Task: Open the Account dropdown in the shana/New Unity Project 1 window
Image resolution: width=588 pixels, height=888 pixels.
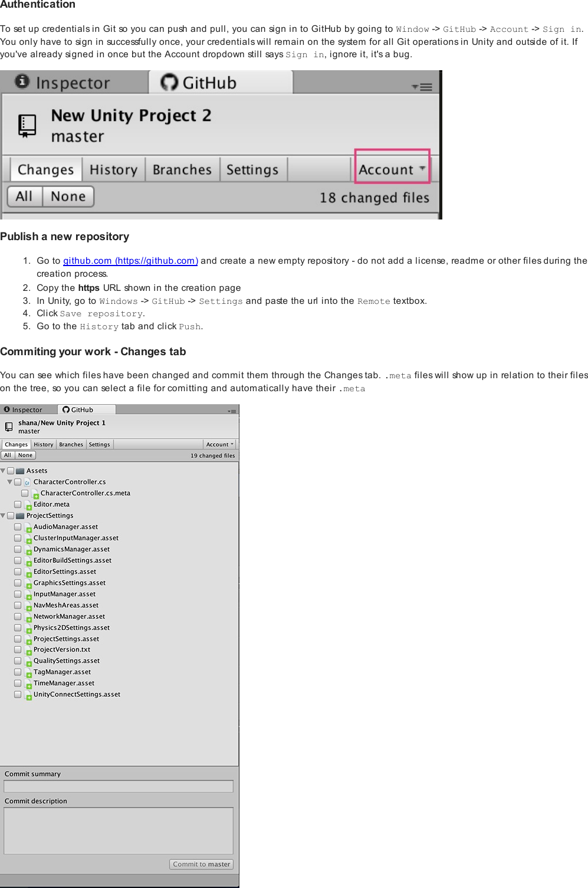Action: click(220, 444)
